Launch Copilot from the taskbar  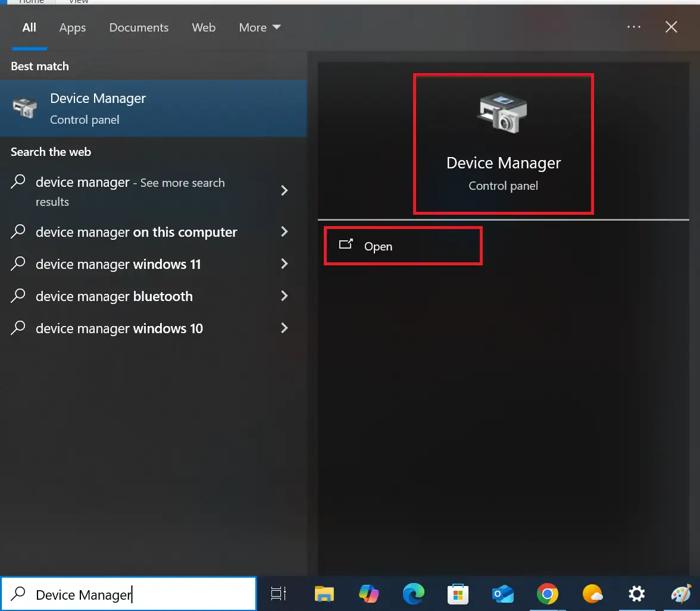[369, 594]
